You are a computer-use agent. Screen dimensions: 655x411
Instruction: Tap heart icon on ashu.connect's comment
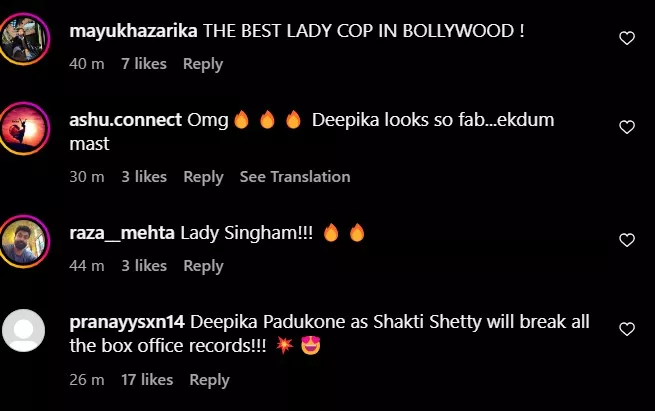[627, 127]
